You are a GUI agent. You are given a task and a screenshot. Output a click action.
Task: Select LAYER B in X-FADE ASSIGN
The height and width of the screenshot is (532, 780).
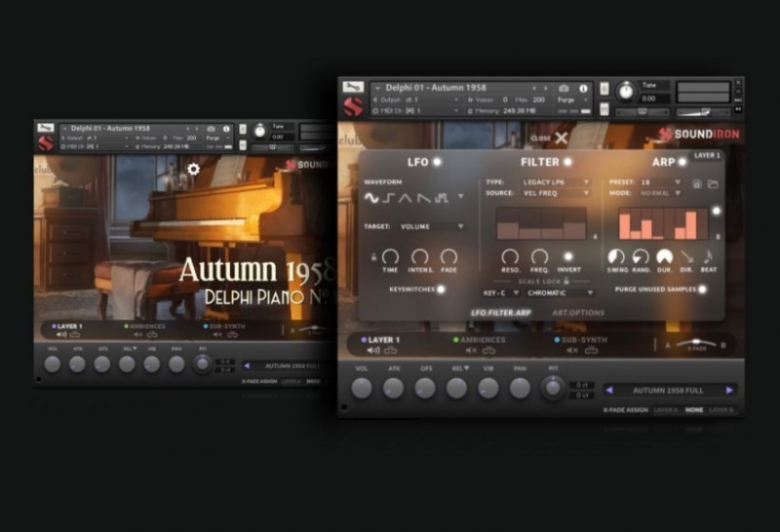click(721, 410)
